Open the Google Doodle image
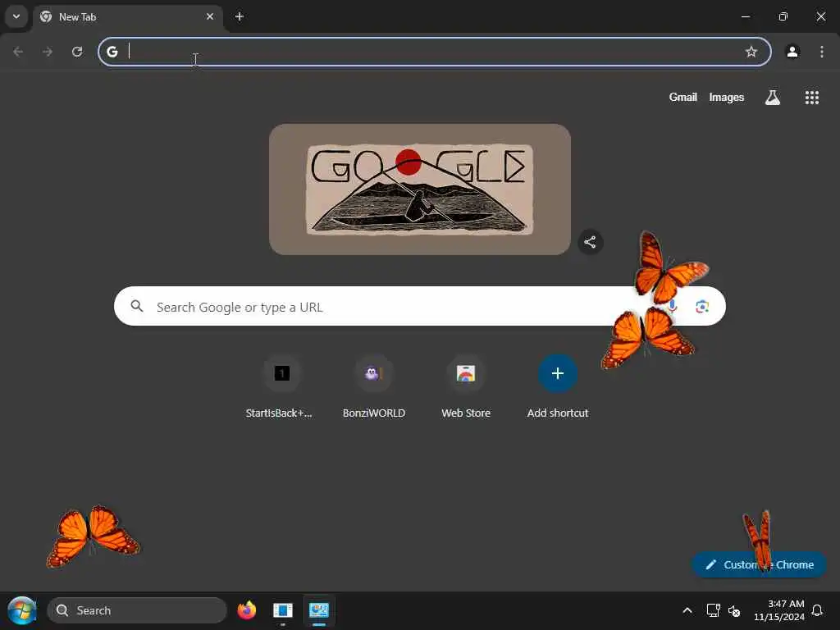 pos(419,189)
